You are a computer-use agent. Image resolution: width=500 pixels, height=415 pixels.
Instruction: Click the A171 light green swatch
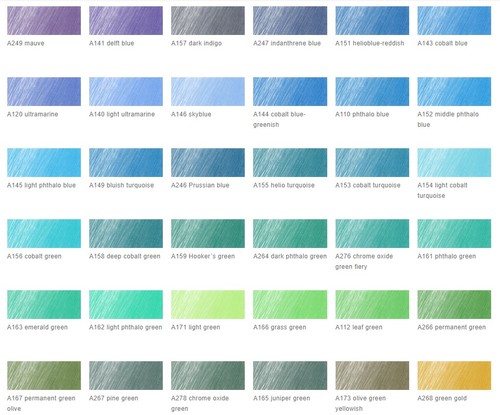coord(208,304)
